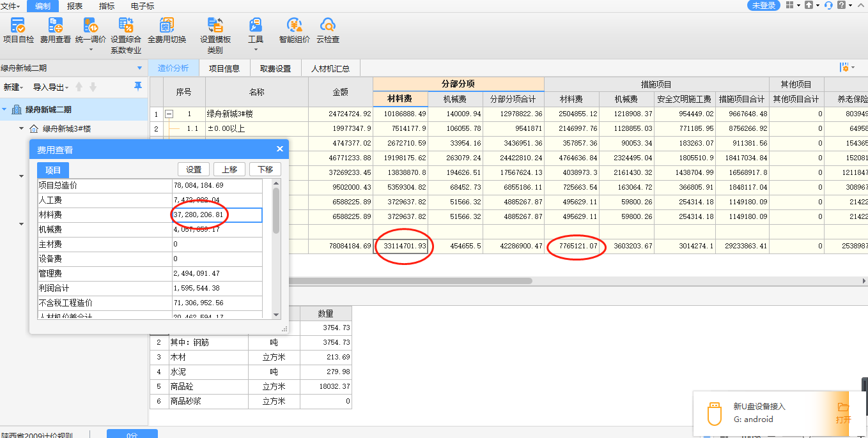Open the 统一调价 dropdown arrow
The image size is (868, 438).
pyautogui.click(x=91, y=50)
